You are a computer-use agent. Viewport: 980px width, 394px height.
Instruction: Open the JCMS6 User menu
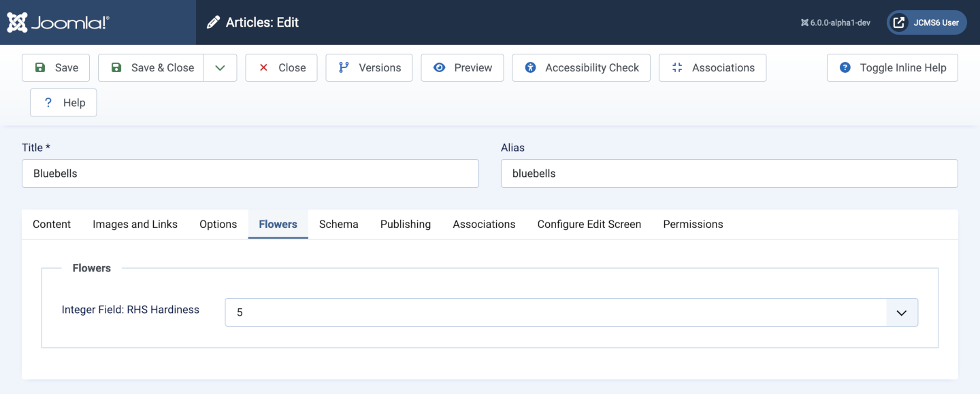[926, 22]
